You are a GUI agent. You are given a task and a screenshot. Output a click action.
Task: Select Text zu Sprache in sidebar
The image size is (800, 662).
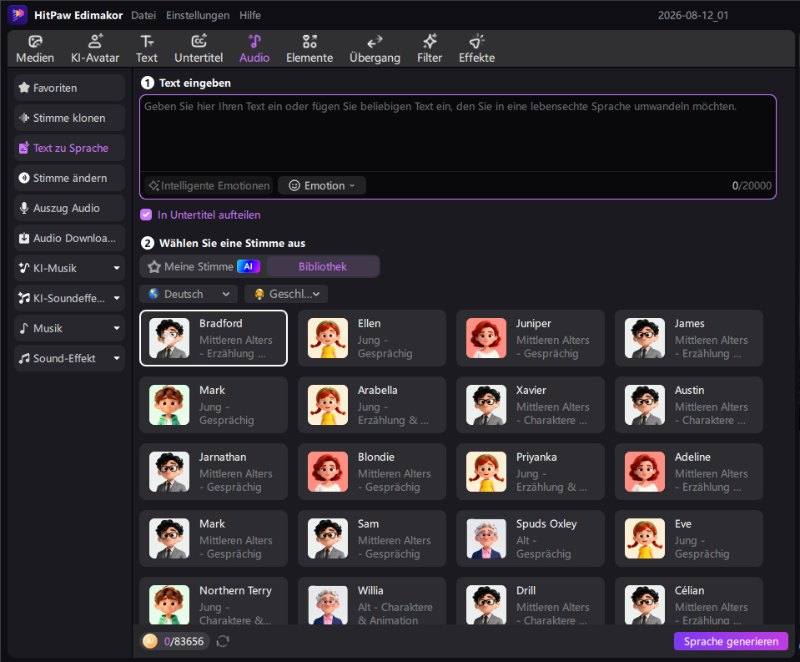(69, 148)
